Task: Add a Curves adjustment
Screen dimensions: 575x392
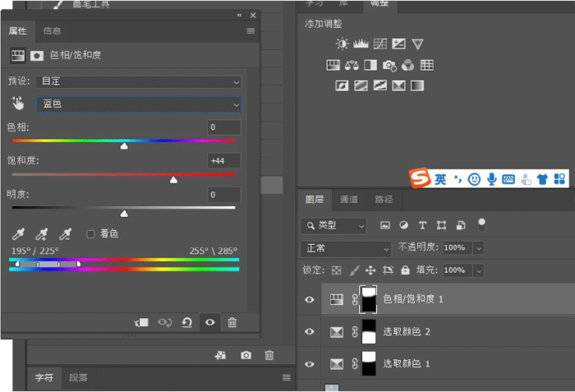Action: pyautogui.click(x=379, y=44)
